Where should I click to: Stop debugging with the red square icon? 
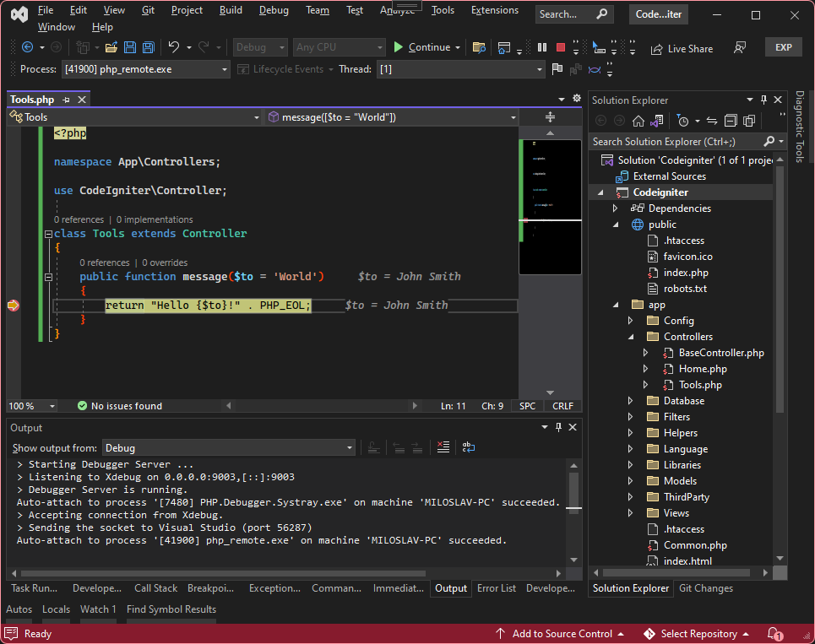559,48
